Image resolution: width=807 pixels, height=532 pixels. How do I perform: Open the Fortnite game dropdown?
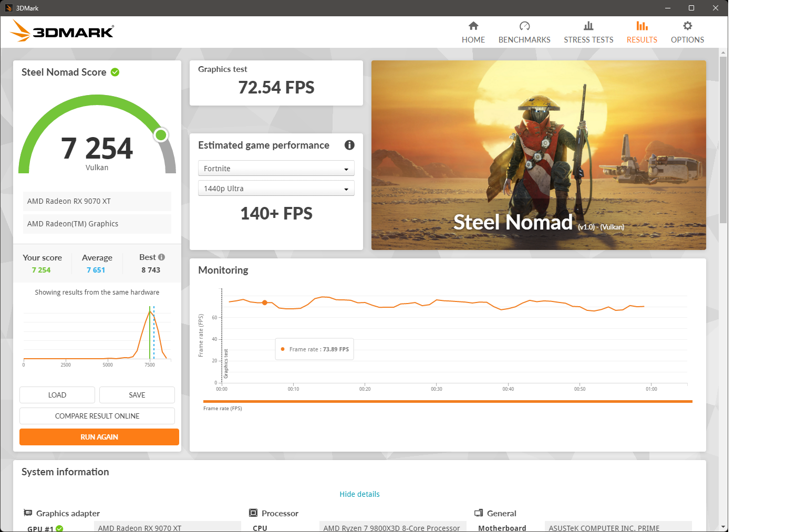[276, 168]
